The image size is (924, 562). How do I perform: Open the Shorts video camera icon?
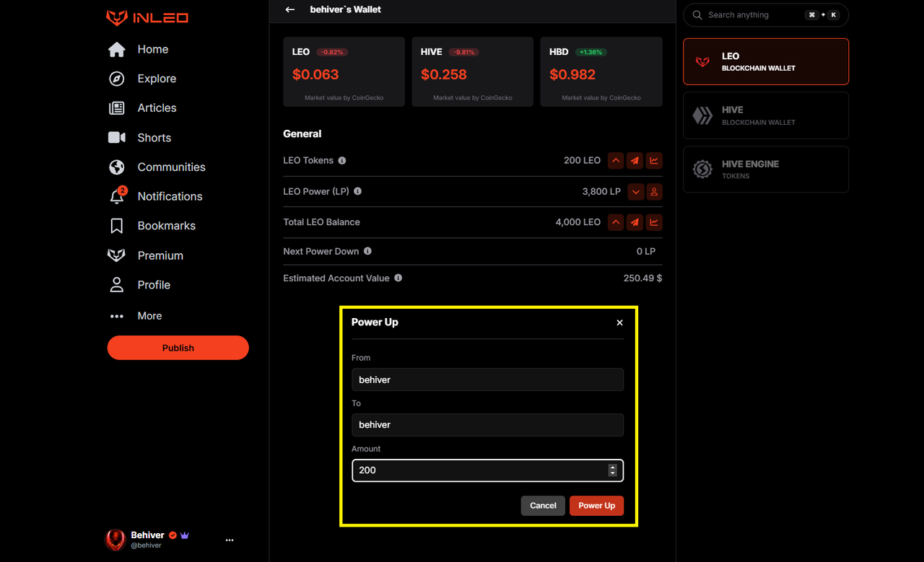tap(116, 138)
